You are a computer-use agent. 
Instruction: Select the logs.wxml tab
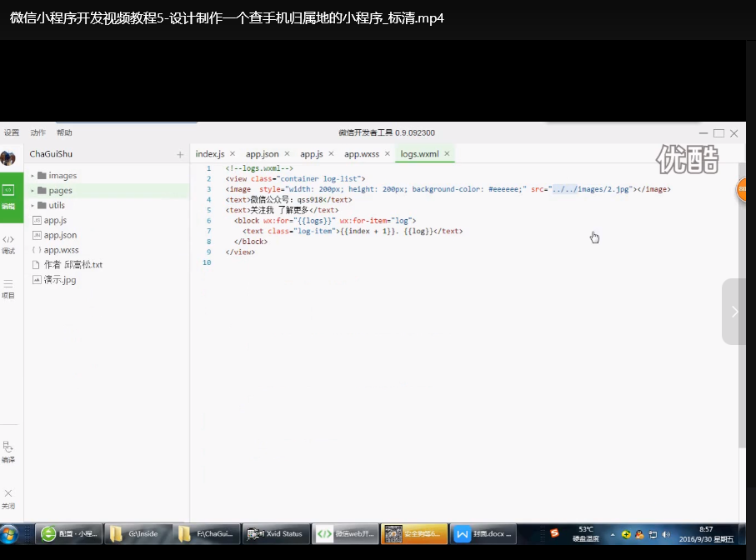(419, 153)
